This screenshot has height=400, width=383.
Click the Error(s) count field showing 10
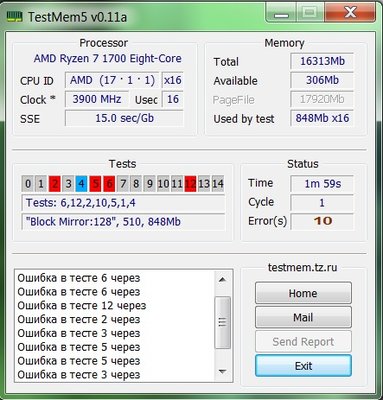[x=322, y=221]
